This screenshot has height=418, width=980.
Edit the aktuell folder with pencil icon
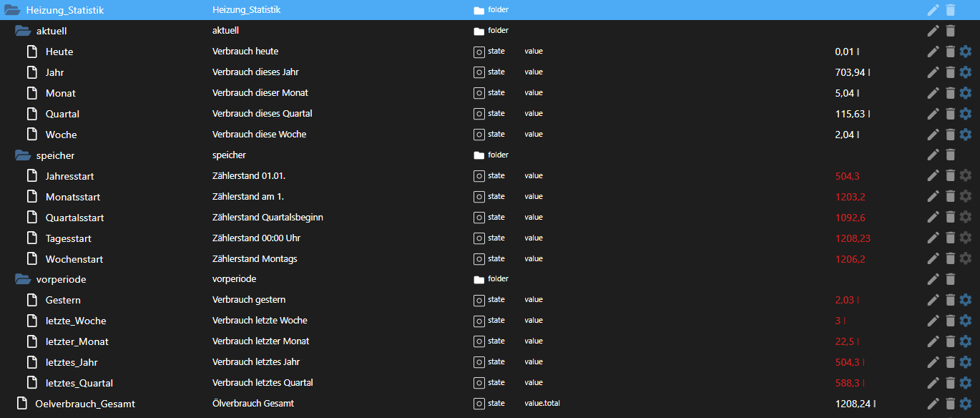point(933,31)
